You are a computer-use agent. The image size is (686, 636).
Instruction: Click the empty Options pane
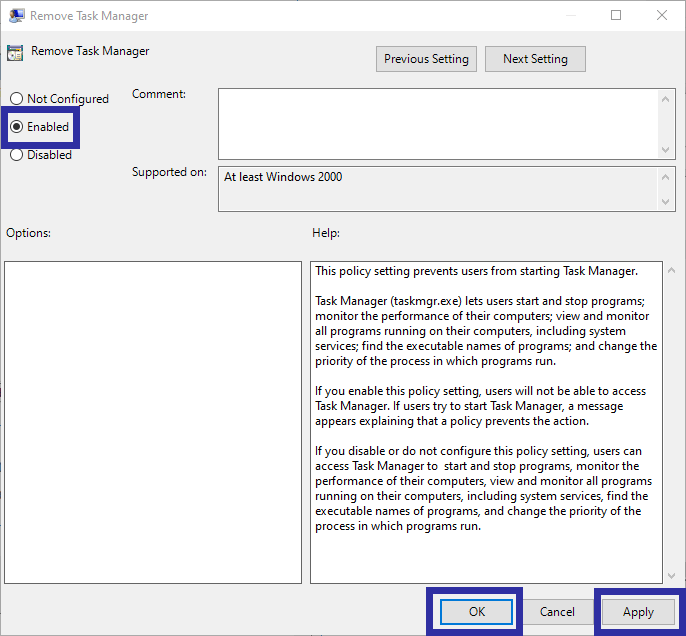coord(153,423)
